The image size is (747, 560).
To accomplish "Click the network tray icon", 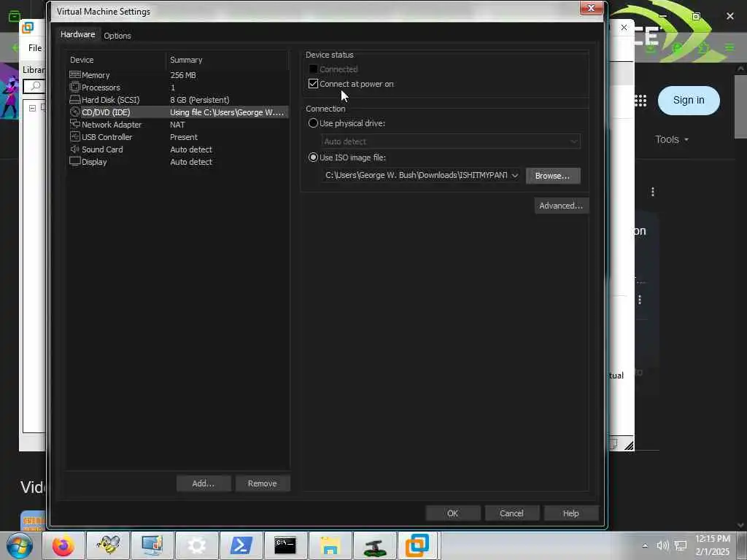I will [681, 545].
